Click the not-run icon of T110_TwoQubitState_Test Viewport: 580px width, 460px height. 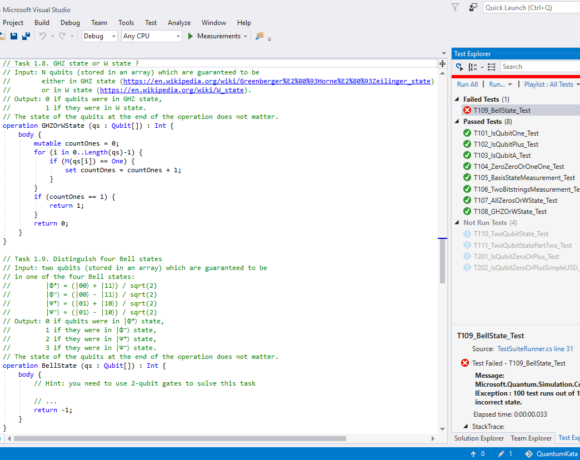point(467,234)
